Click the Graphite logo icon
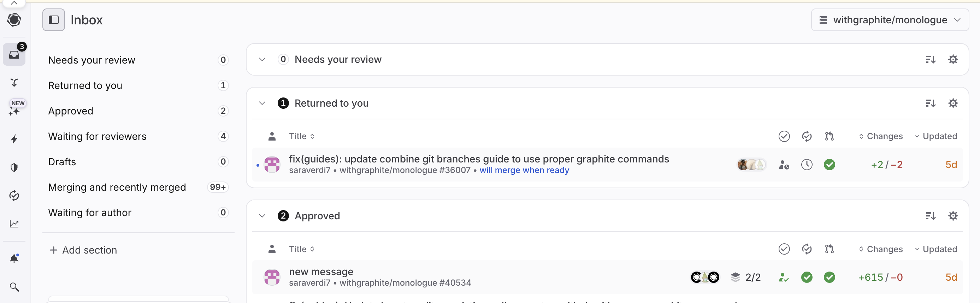980x303 pixels. [14, 20]
